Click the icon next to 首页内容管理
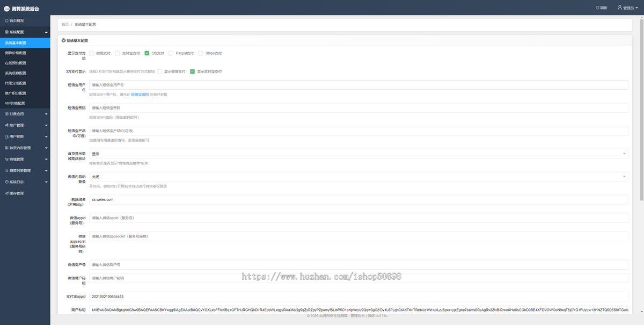The width and height of the screenshot is (644, 325). tap(6, 148)
